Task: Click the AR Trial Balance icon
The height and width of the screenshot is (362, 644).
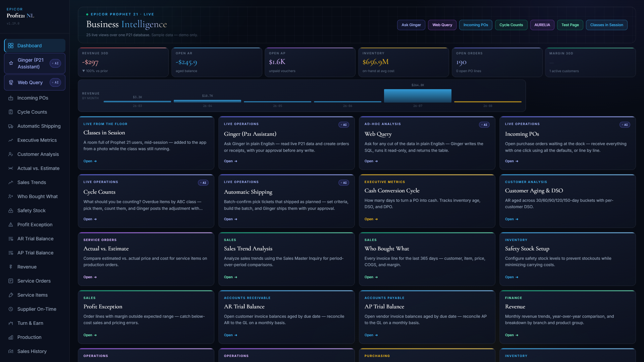Action: point(11,239)
